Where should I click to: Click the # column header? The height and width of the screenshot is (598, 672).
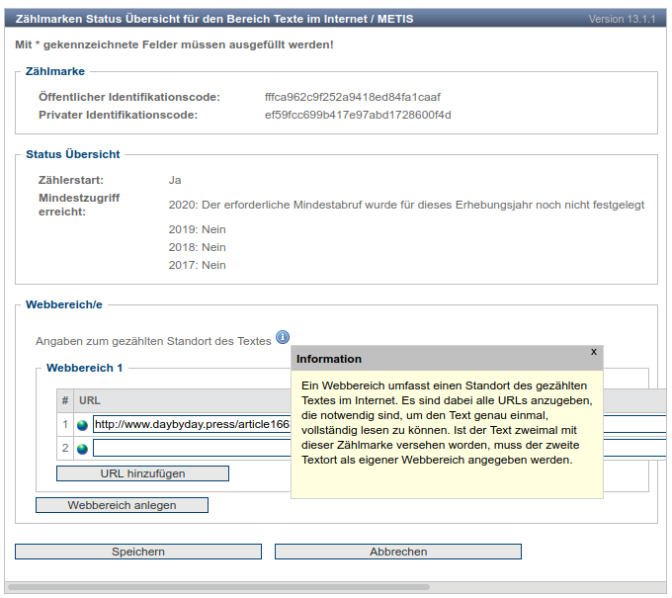pos(65,401)
